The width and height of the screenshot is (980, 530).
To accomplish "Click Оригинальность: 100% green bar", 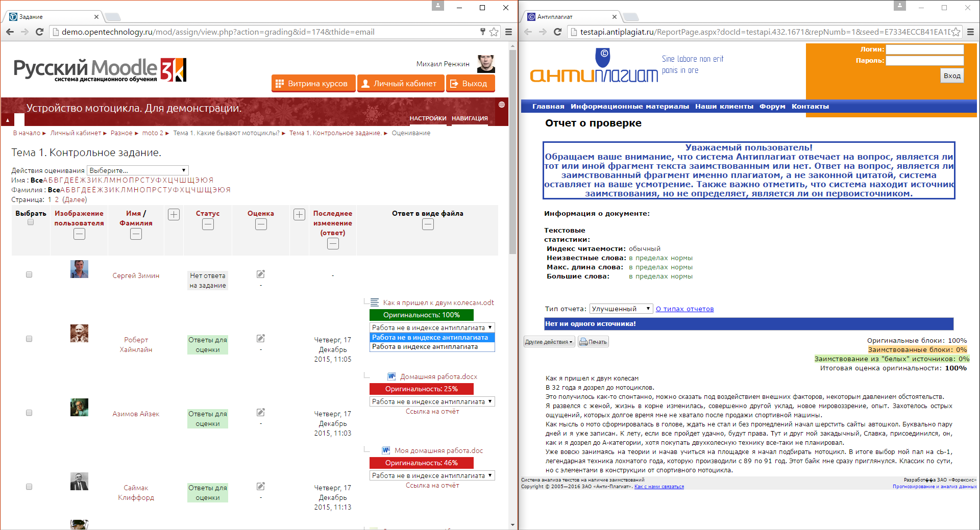I will point(422,315).
